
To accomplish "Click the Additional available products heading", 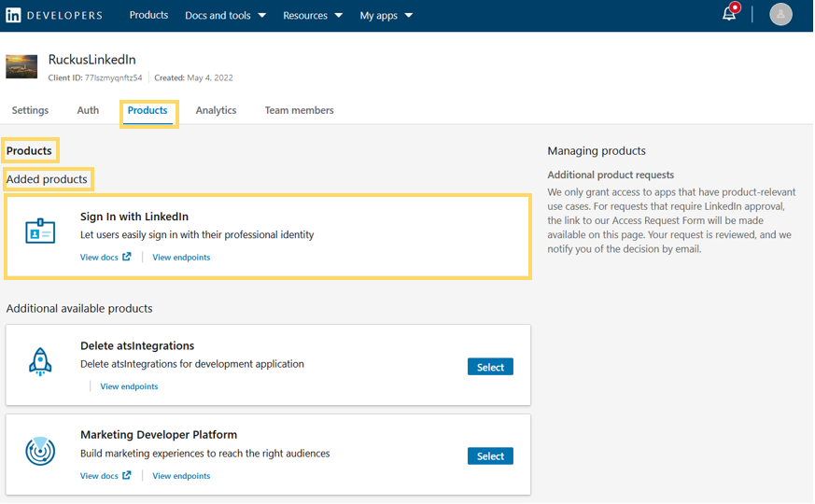I will (79, 309).
